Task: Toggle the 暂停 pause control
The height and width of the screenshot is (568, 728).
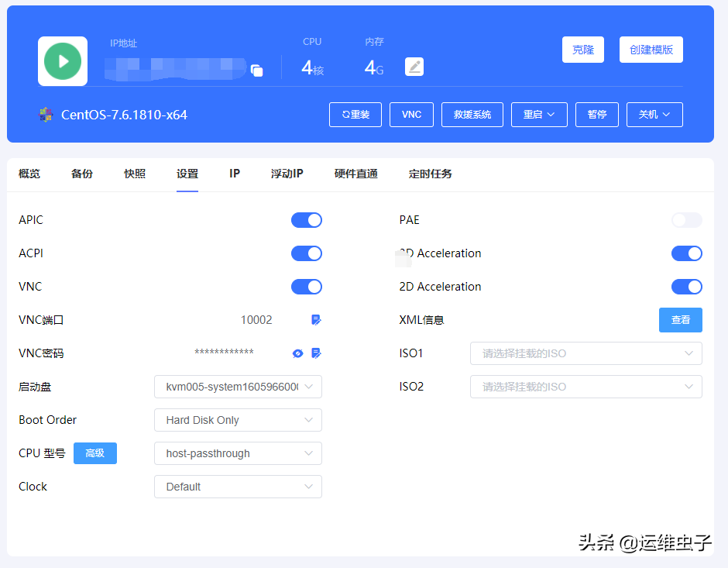Action: (x=596, y=114)
